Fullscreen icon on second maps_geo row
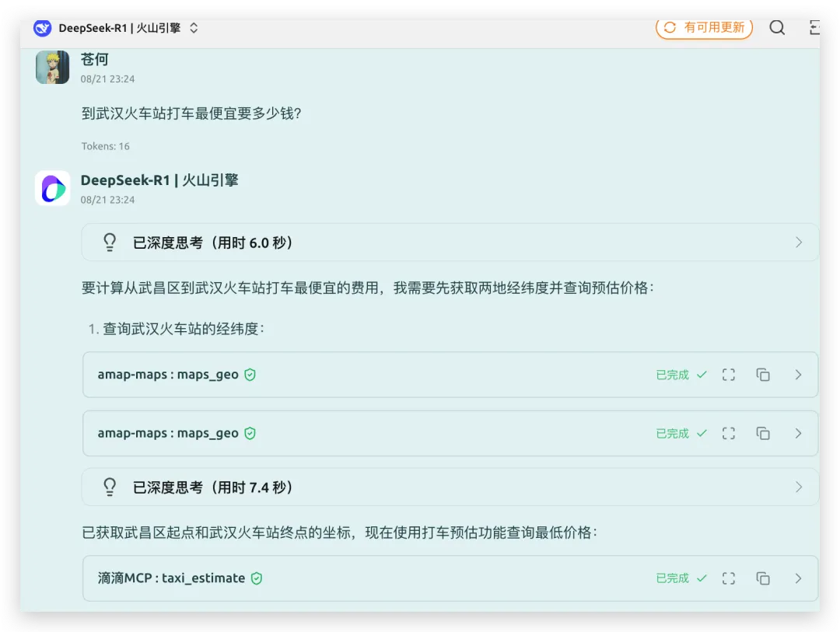This screenshot has height=632, width=840. click(x=728, y=434)
